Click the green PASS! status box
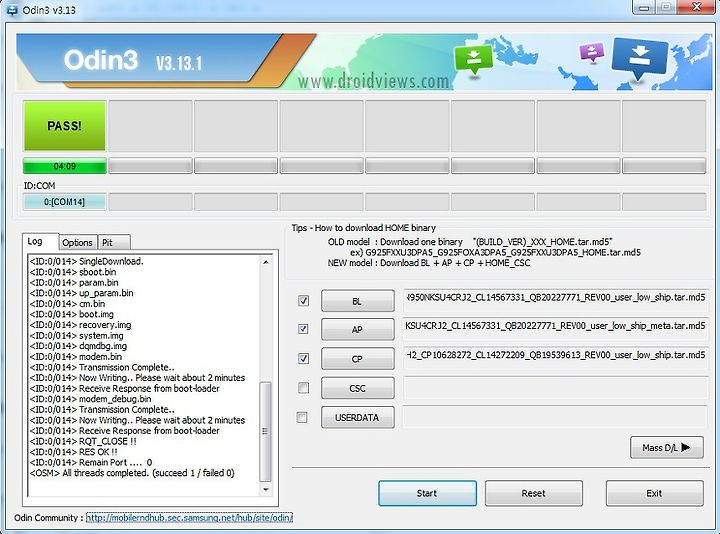Image resolution: width=720 pixels, height=534 pixels. 65,126
